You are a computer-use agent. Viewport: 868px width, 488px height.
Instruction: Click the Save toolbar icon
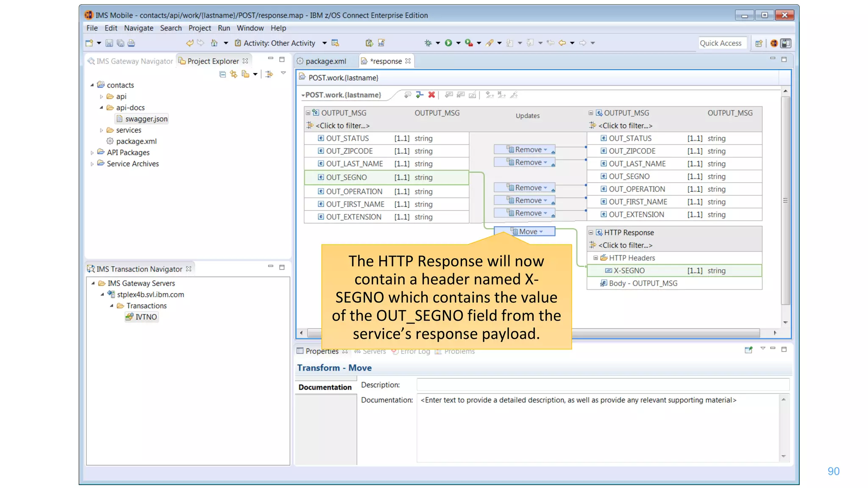coord(109,43)
